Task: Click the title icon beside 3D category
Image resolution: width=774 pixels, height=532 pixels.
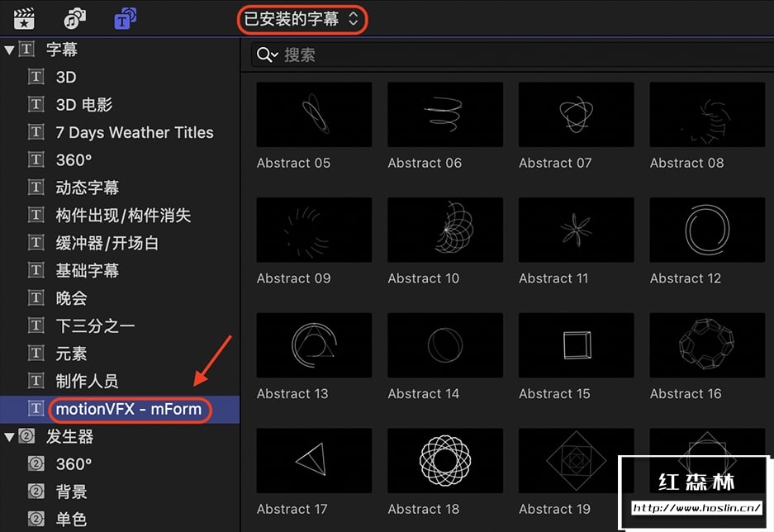Action: (x=36, y=77)
